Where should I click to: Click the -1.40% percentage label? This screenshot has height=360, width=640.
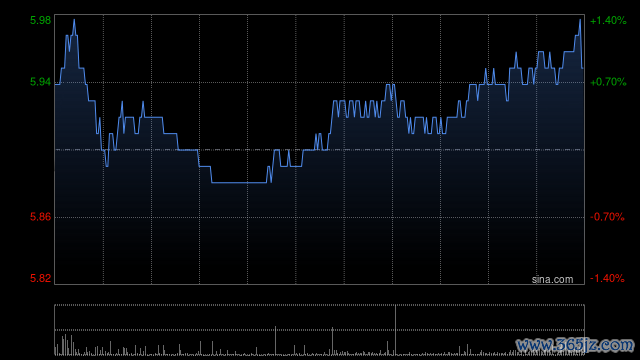pyautogui.click(x=607, y=278)
